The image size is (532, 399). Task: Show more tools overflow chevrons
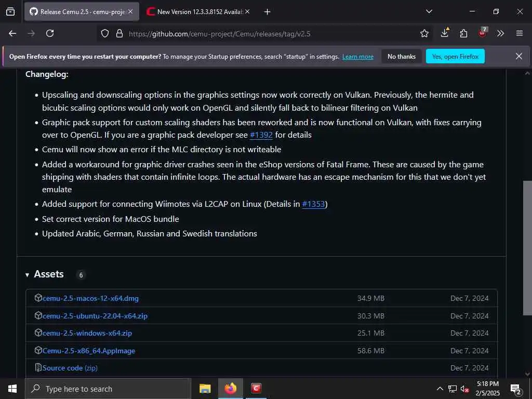pyautogui.click(x=500, y=33)
